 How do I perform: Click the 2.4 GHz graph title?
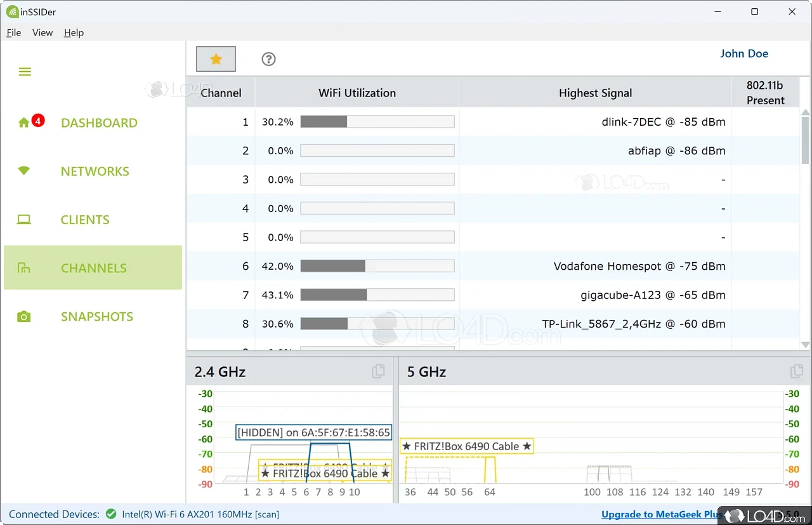coord(220,371)
